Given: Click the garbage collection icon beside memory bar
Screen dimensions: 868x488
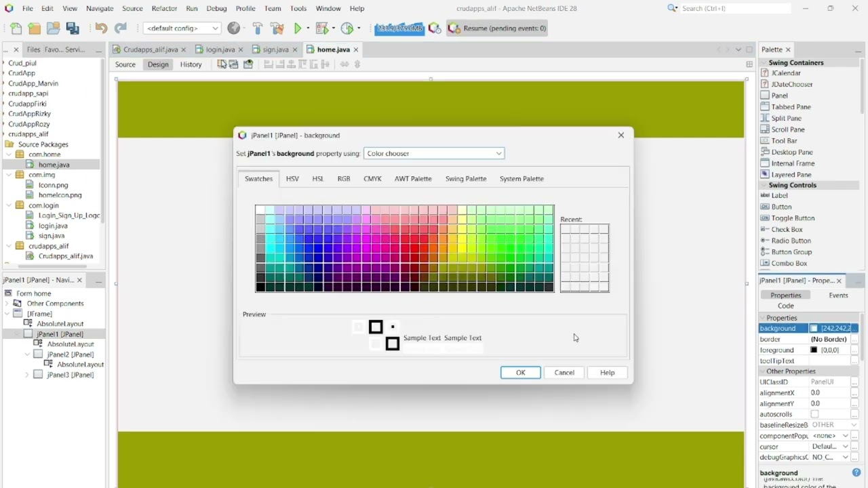Looking at the screenshot, I should [435, 28].
